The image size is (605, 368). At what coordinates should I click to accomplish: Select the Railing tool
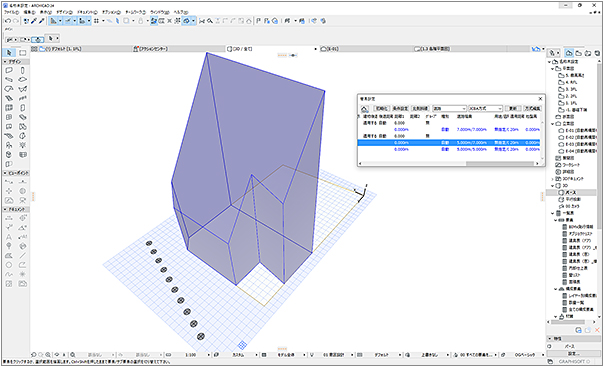pos(23,98)
